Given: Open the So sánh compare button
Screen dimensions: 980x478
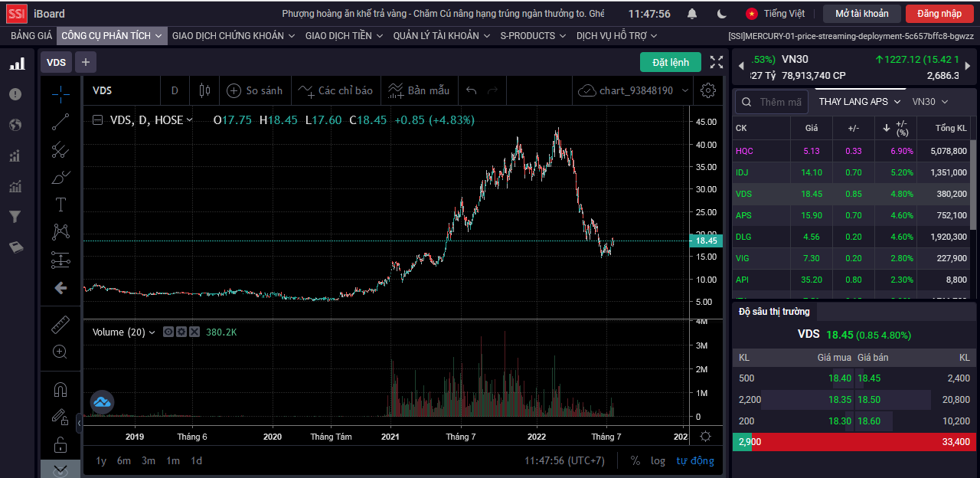Looking at the screenshot, I should click(x=255, y=90).
